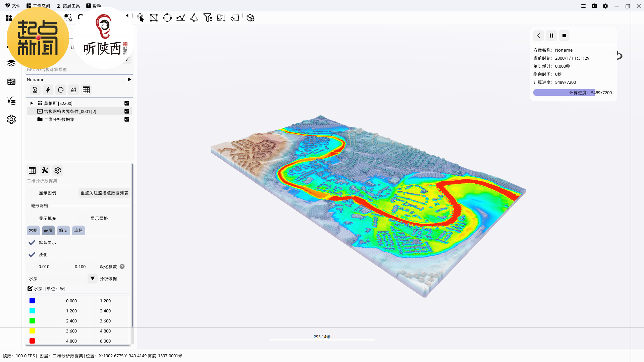Image resolution: width=644 pixels, height=362 pixels.
Task: Open the layers sidebar icon
Action: [x=11, y=63]
